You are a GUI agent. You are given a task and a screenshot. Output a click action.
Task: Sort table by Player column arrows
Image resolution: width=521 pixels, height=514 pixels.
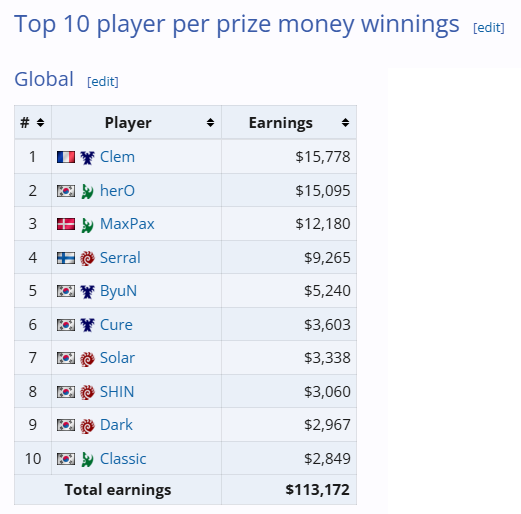tap(210, 123)
